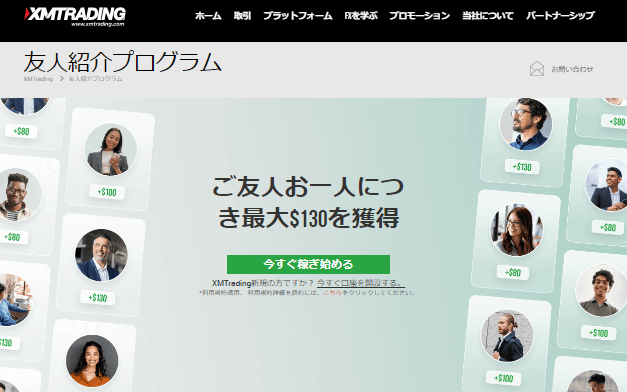Click the 友人紹介プログラム page heading
Image resolution: width=627 pixels, height=392 pixels.
coord(122,62)
